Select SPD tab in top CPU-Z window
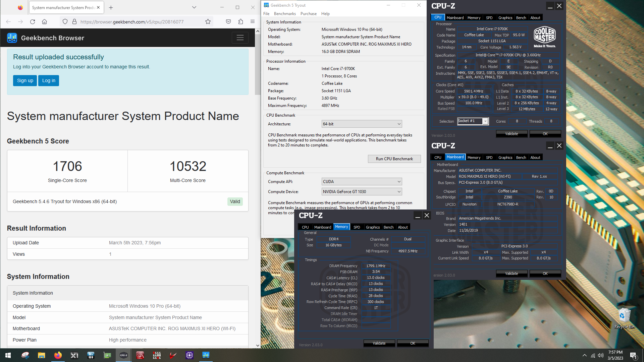 point(489,18)
